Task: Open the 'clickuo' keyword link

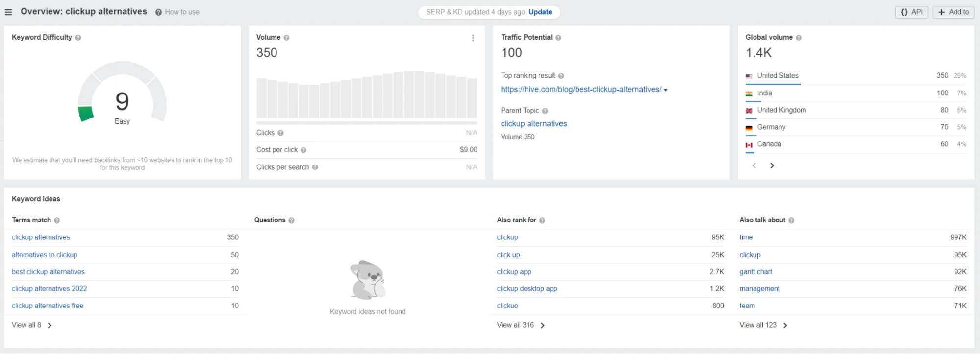Action: [x=507, y=306]
